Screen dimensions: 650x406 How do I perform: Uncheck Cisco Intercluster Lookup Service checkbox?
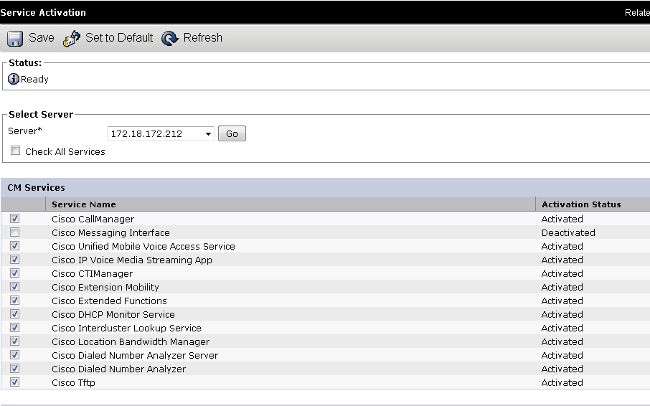click(x=15, y=327)
